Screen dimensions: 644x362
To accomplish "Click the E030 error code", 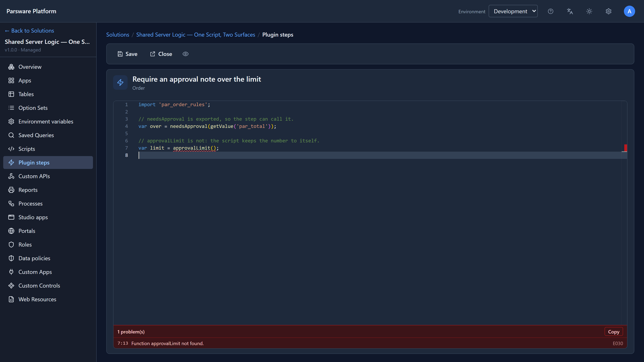I will (618, 343).
